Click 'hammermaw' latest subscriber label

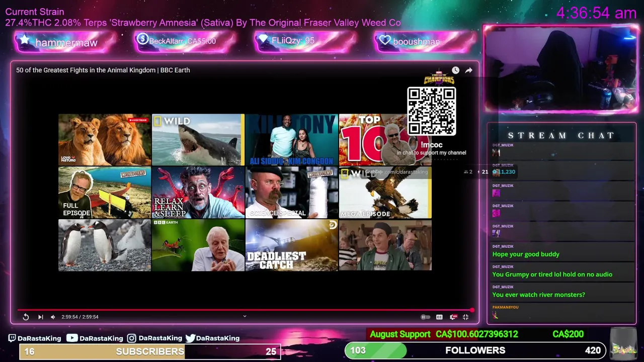click(x=66, y=43)
